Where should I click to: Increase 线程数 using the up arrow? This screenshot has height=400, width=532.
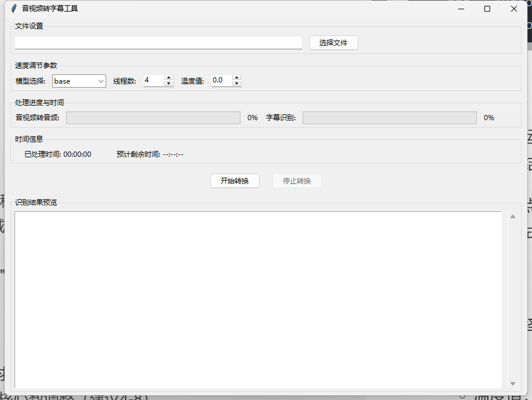[168, 77]
